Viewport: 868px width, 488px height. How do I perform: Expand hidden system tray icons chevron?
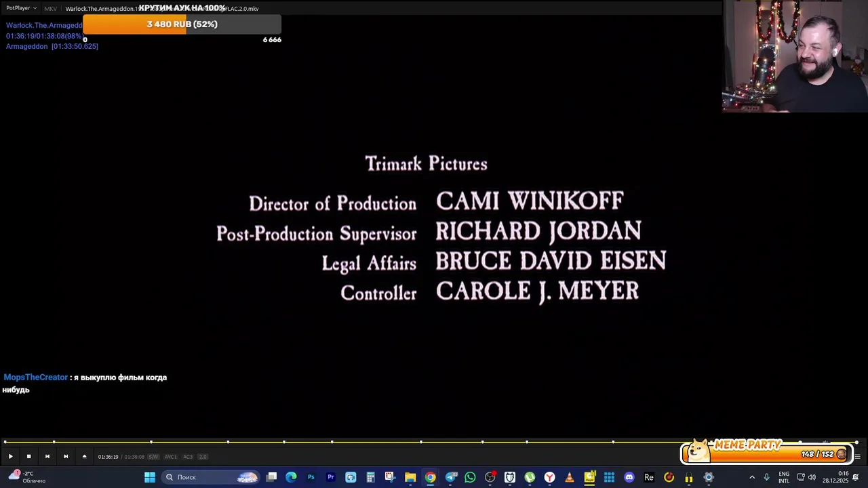tap(752, 477)
